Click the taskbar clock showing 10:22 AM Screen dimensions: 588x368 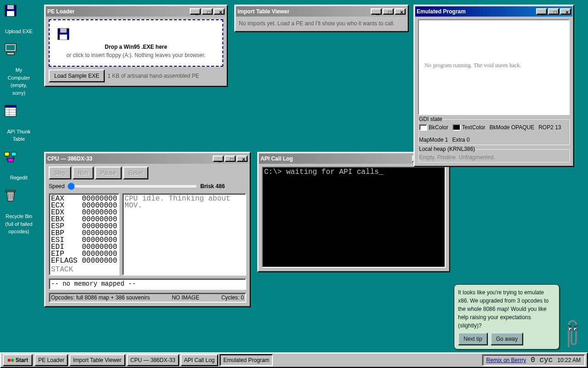click(x=569, y=360)
